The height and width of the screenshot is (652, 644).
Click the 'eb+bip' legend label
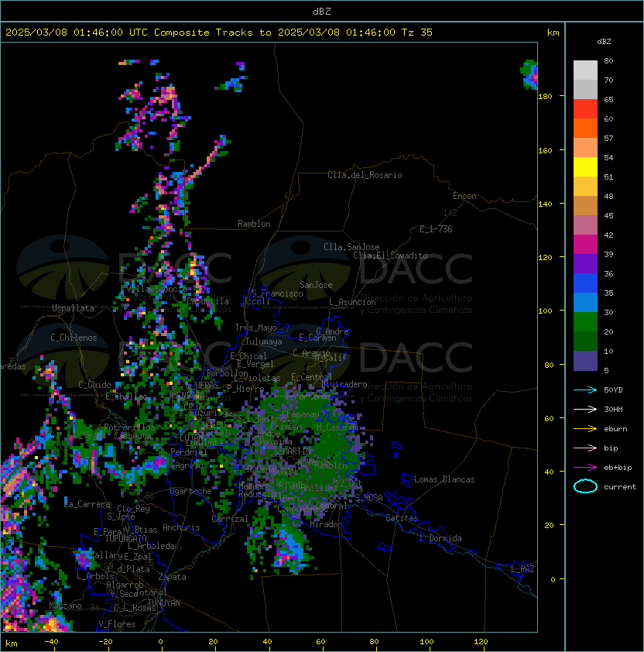[618, 468]
